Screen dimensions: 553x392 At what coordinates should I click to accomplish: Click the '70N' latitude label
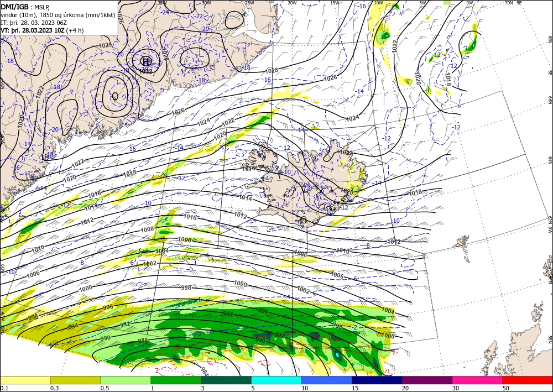pyautogui.click(x=509, y=3)
